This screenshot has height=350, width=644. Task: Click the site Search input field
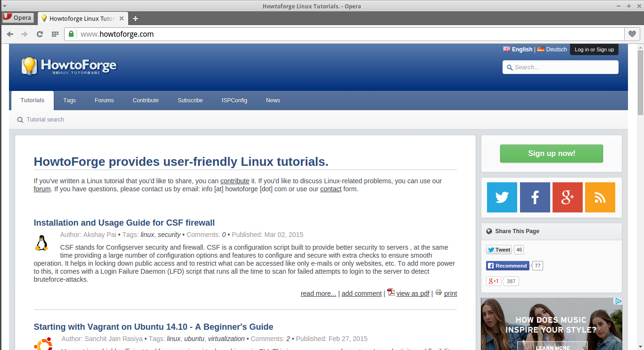point(561,67)
